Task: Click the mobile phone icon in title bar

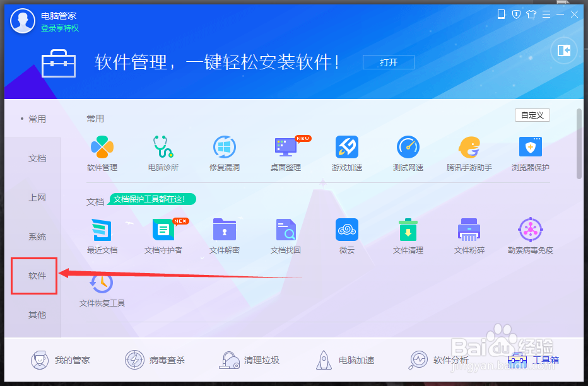Action: (501, 15)
